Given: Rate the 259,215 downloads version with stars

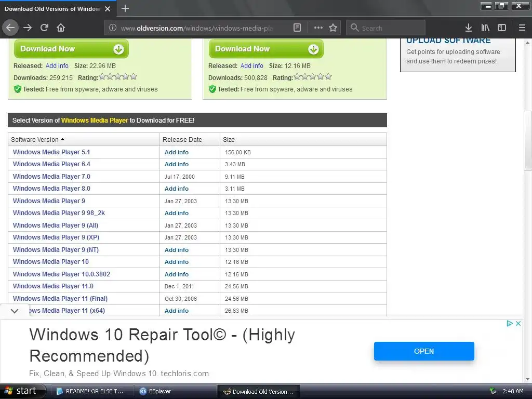Looking at the screenshot, I should point(118,77).
